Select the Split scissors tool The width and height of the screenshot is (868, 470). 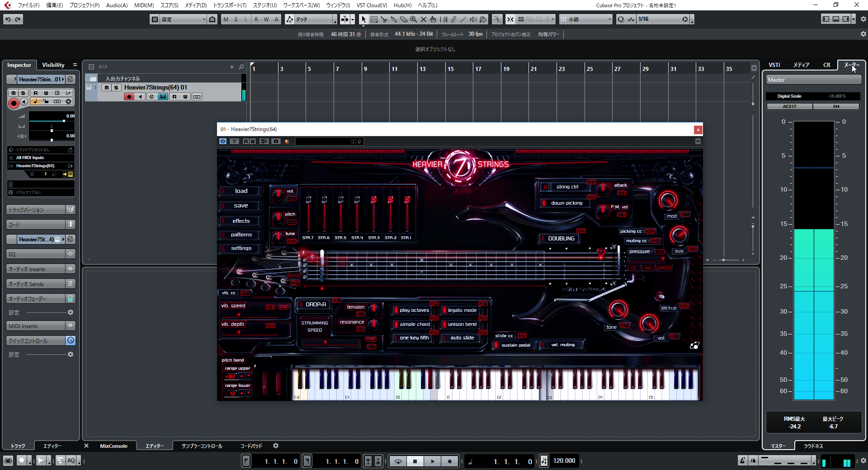tap(384, 19)
